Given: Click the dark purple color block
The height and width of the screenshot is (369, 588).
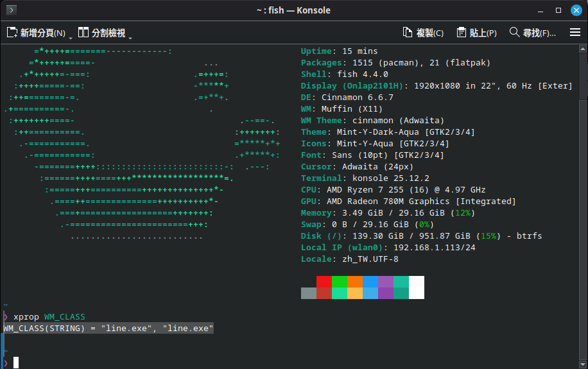Looking at the screenshot, I should [x=386, y=293].
